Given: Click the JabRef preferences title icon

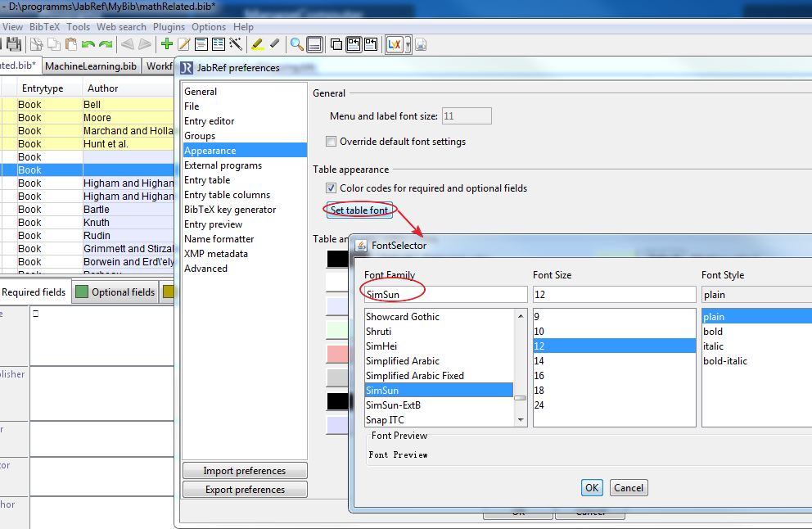Looking at the screenshot, I should [187, 68].
